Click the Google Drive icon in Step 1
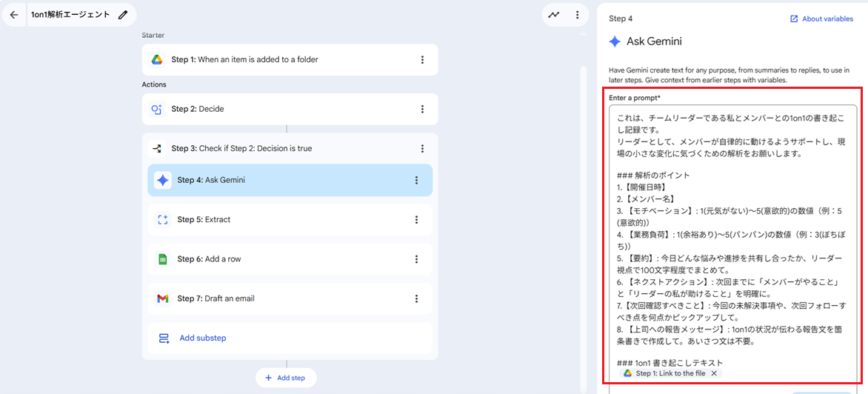The image size is (868, 394). pos(157,60)
